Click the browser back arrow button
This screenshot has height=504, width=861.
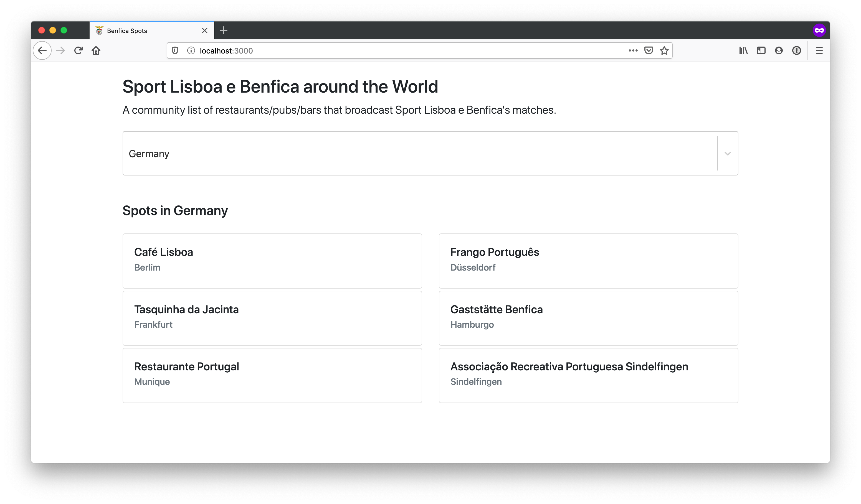(42, 50)
